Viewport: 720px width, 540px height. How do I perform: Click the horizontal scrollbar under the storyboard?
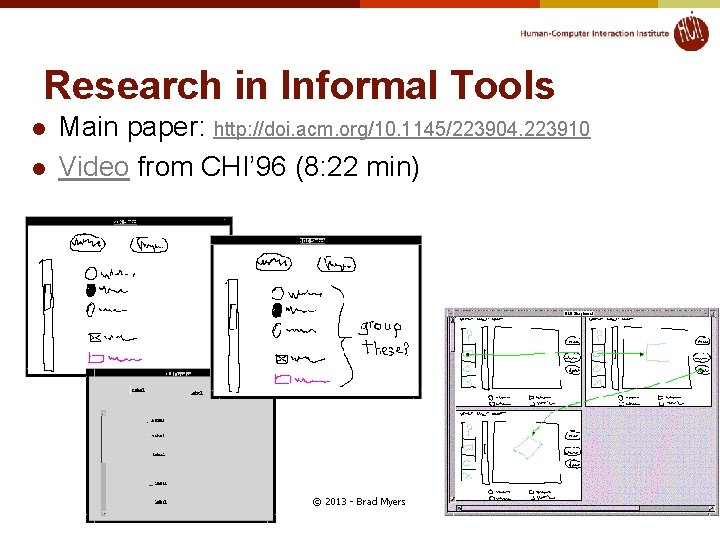pos(584,508)
